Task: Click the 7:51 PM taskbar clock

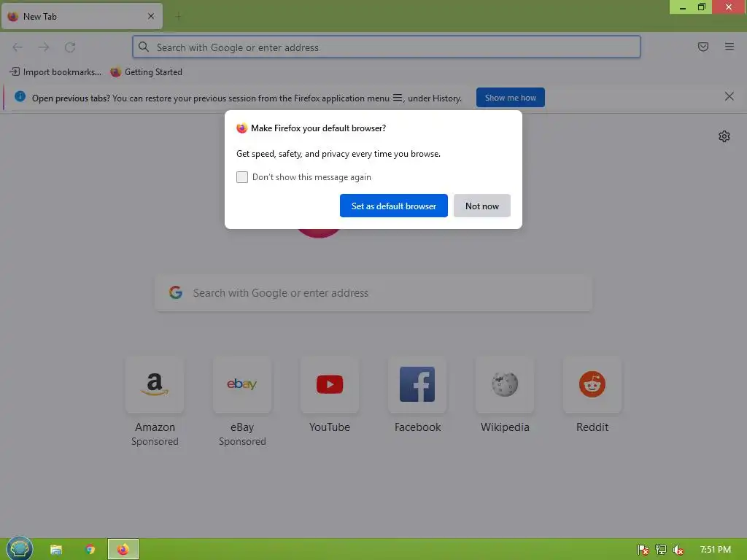Action: [715, 550]
